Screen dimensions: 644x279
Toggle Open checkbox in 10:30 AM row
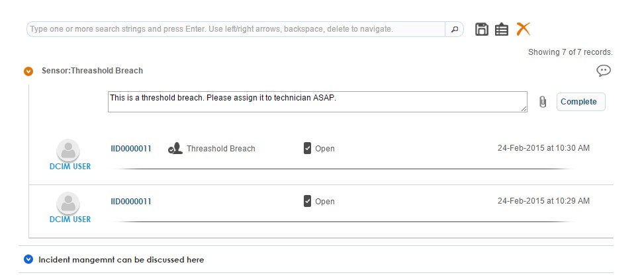307,149
